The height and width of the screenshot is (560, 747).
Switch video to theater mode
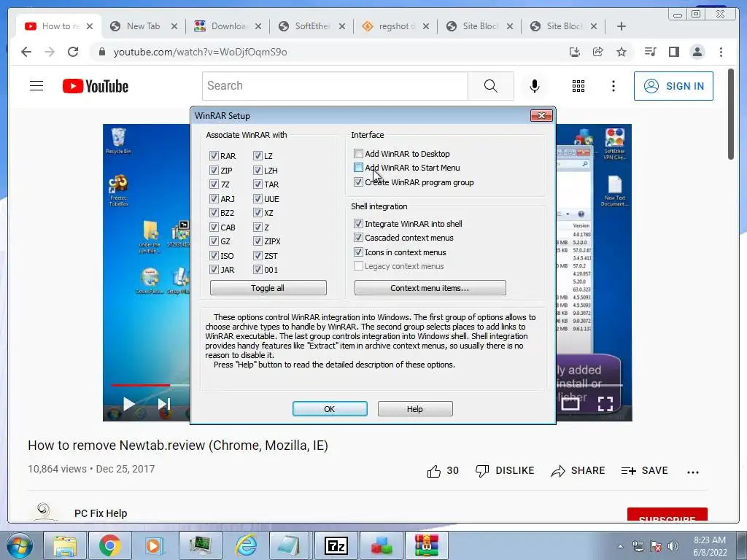[x=570, y=404]
